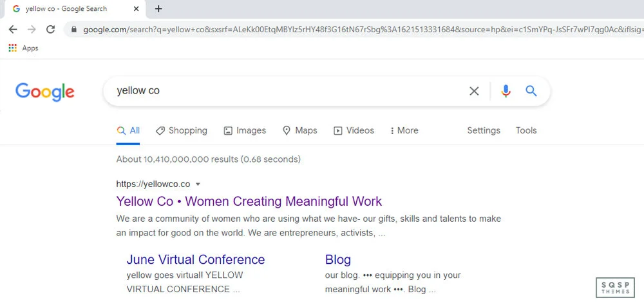Go back to the previous page
The image size is (644, 307).
click(13, 29)
